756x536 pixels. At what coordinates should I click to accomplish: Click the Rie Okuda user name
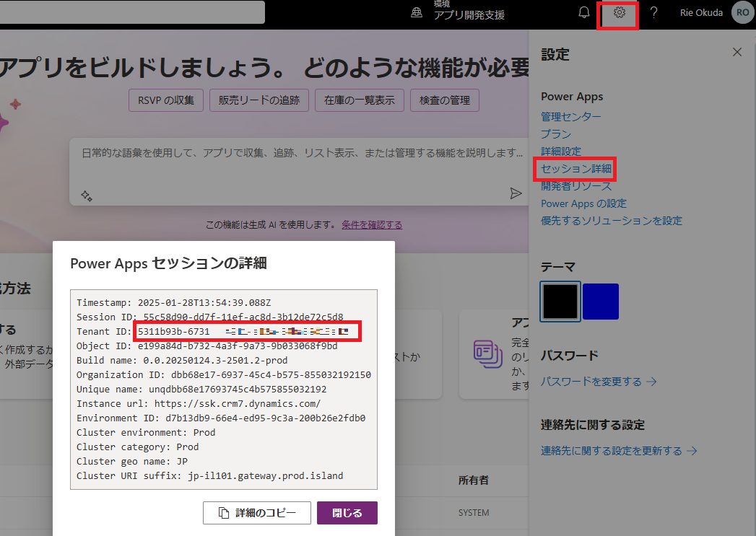pos(702,12)
